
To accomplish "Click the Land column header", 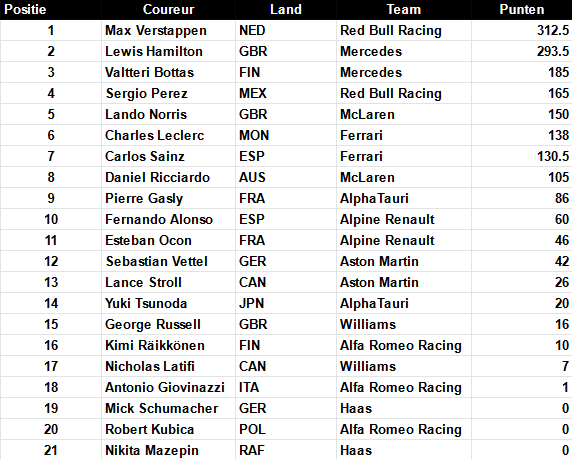I will point(286,9).
